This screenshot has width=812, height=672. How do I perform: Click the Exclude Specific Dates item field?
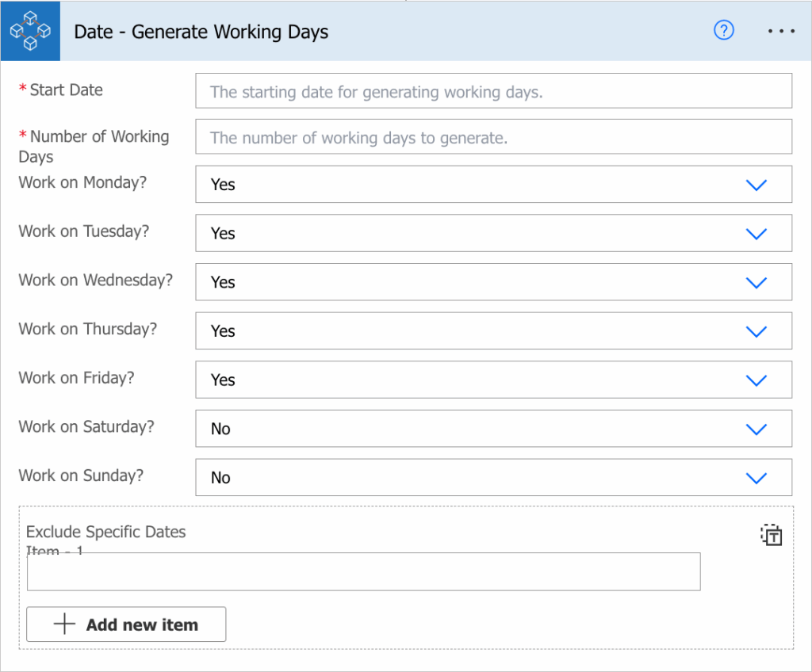363,571
